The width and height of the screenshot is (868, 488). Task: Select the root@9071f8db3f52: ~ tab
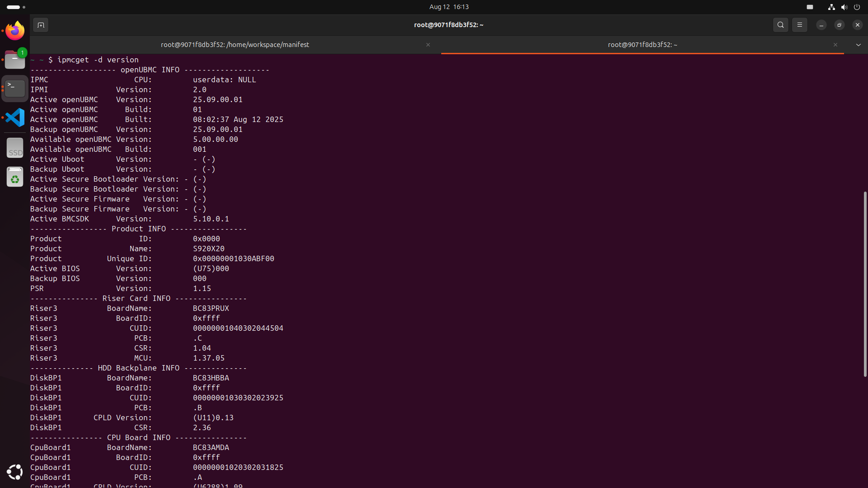[642, 45]
